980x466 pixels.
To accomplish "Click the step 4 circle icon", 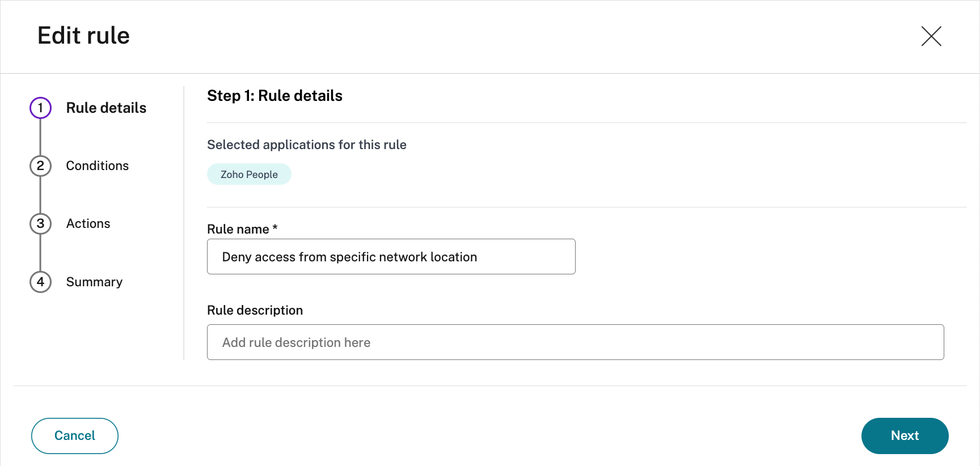I will pos(40,282).
